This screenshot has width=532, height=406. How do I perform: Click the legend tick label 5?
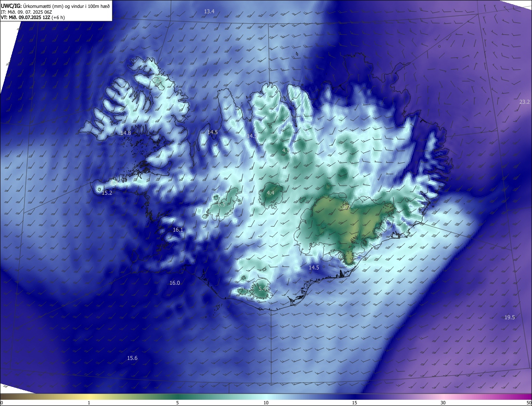pos(177,403)
